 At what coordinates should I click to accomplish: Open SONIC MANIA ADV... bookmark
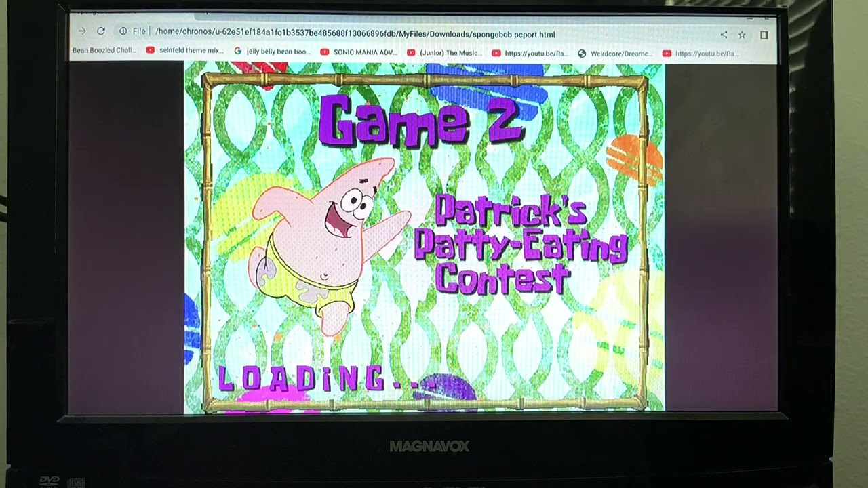tap(359, 52)
